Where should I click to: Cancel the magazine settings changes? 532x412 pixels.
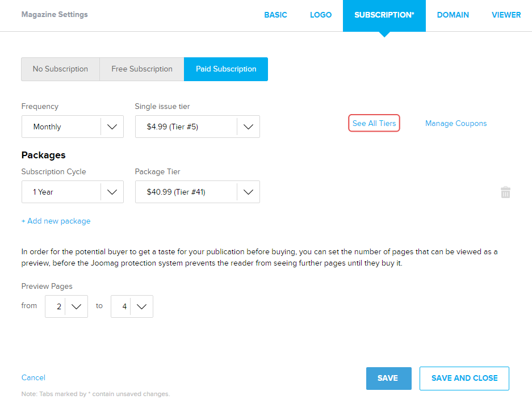[33, 378]
